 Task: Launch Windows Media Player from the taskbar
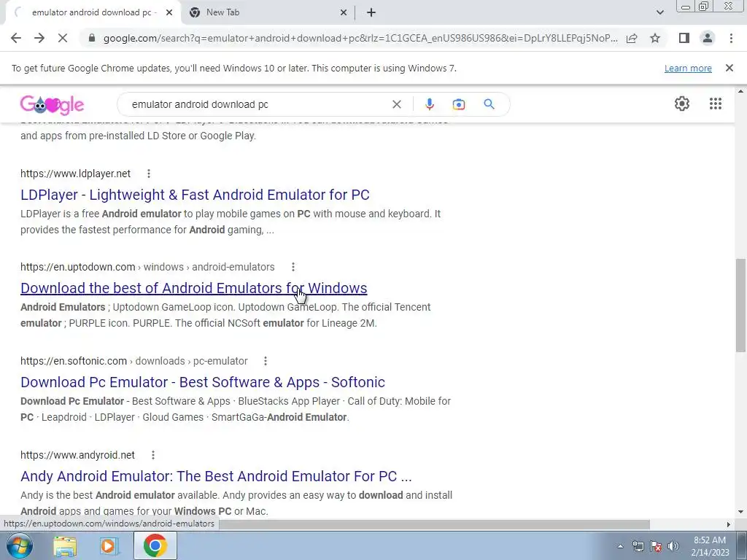109,545
